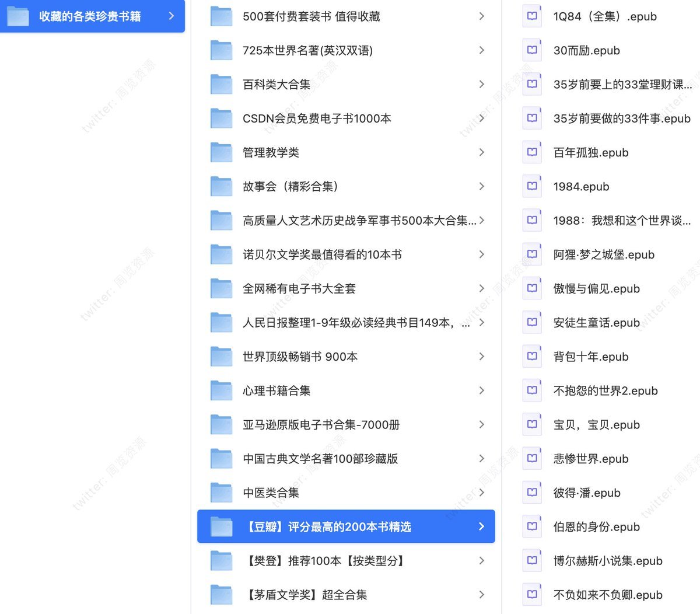
Task: Click the book icon beside 百年孤独.epub
Action: coord(532,152)
